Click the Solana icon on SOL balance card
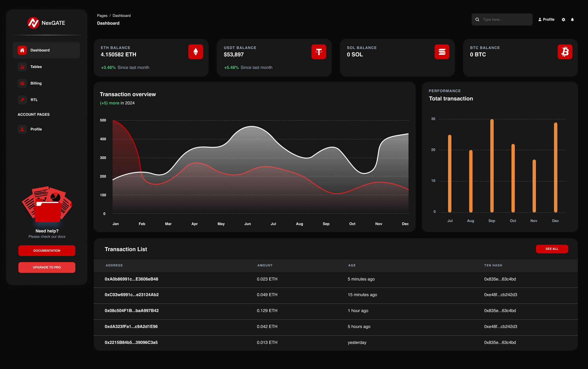This screenshot has width=588, height=369. (x=442, y=52)
